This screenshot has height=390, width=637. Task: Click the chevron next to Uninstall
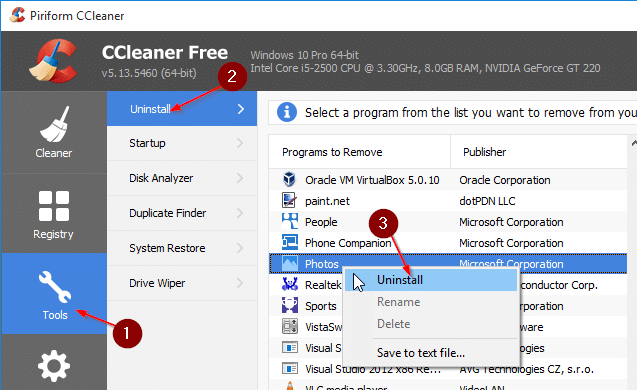pyautogui.click(x=240, y=109)
